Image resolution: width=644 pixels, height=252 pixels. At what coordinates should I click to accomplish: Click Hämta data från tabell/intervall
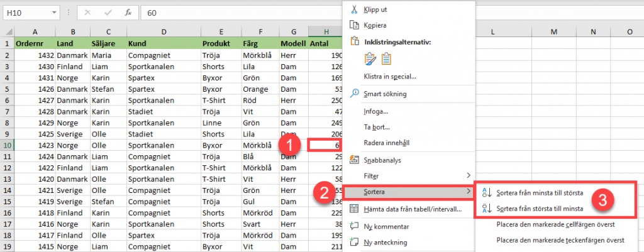point(413,209)
